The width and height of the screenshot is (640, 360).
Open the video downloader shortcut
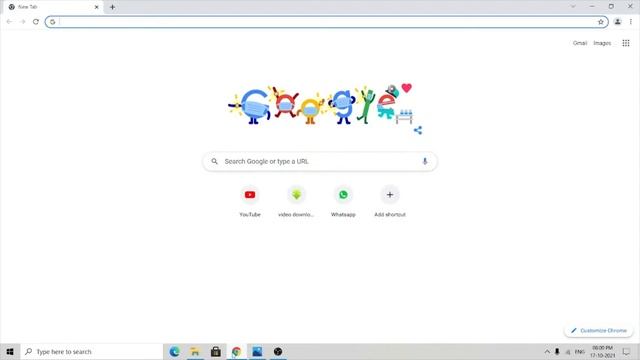coord(296,202)
